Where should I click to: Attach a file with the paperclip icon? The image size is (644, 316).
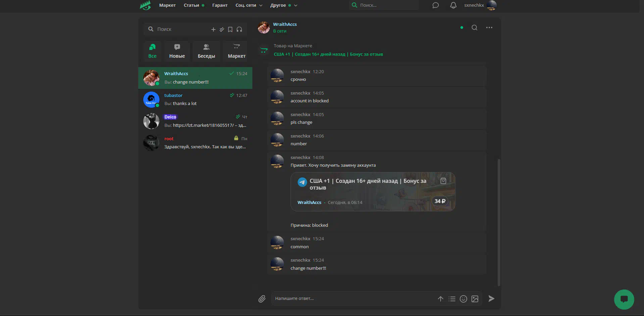click(262, 299)
